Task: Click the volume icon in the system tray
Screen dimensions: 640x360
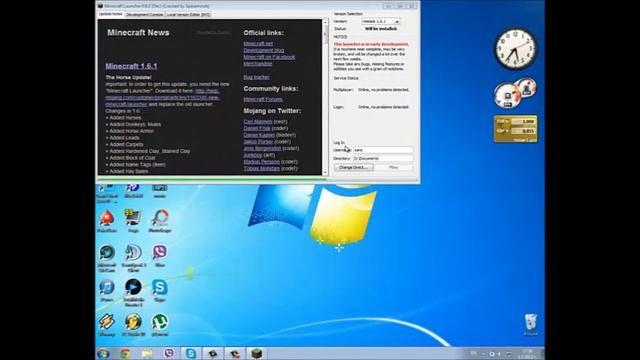Action: click(x=499, y=354)
